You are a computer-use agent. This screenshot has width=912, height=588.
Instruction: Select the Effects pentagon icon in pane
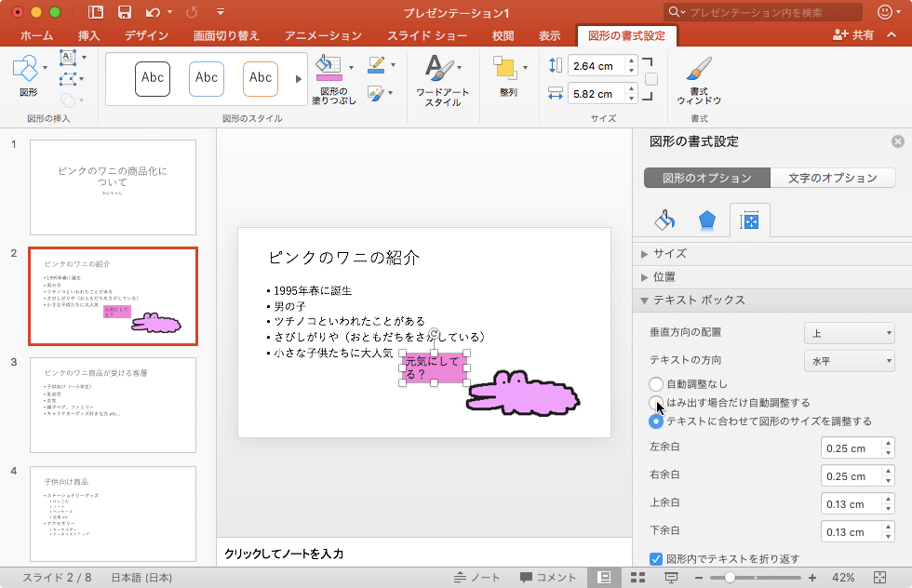pyautogui.click(x=707, y=220)
